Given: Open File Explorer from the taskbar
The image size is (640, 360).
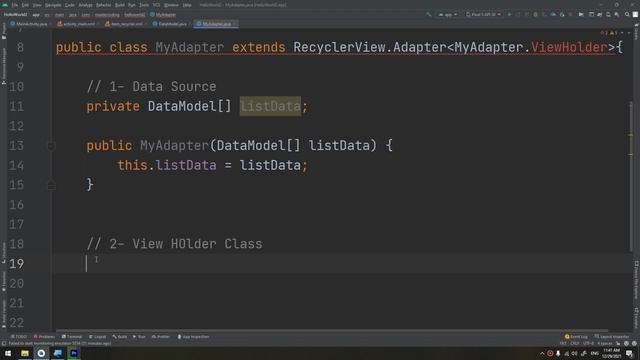Looking at the screenshot, I should [25, 353].
